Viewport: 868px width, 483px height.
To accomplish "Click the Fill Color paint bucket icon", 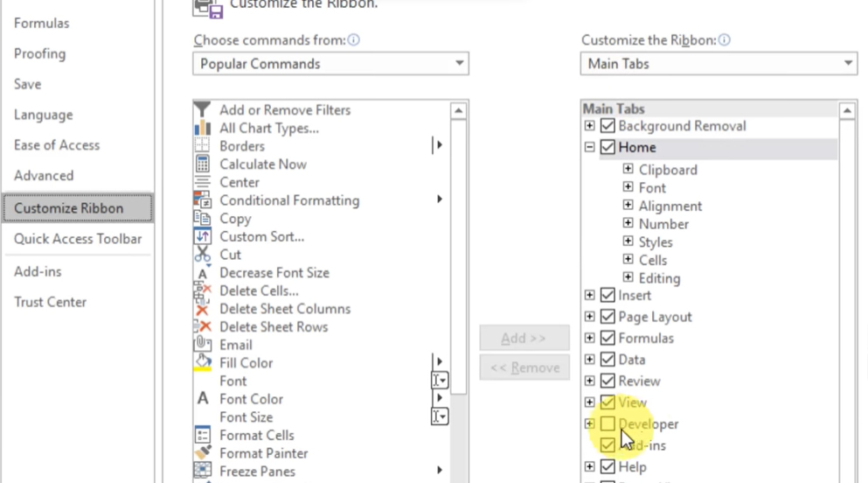I will tap(203, 363).
